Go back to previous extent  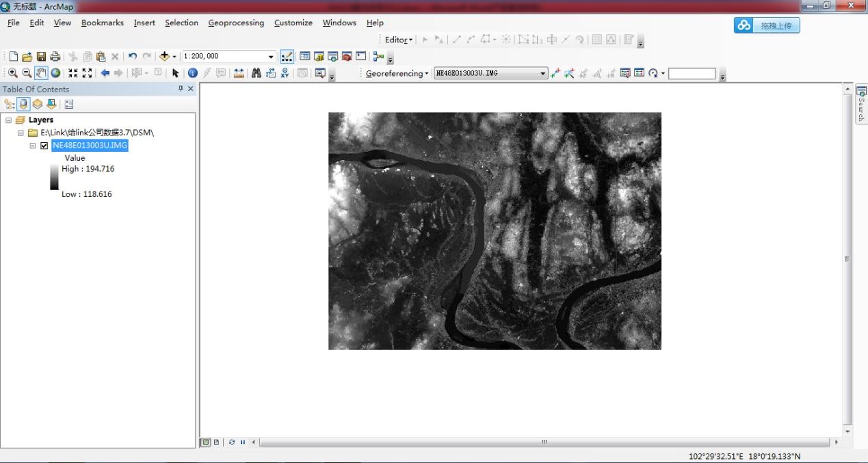pos(105,73)
